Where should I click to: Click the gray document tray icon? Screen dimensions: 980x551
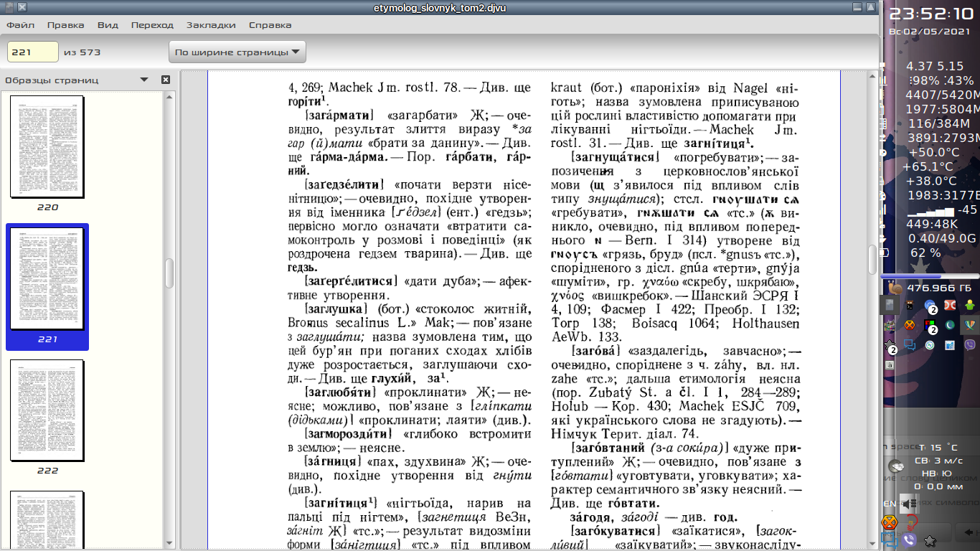click(x=890, y=306)
